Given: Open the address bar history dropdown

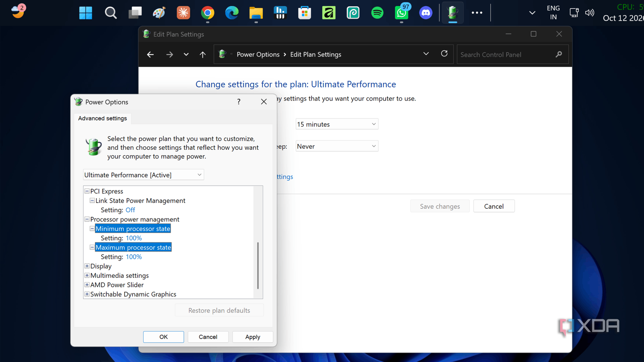Looking at the screenshot, I should click(426, 54).
